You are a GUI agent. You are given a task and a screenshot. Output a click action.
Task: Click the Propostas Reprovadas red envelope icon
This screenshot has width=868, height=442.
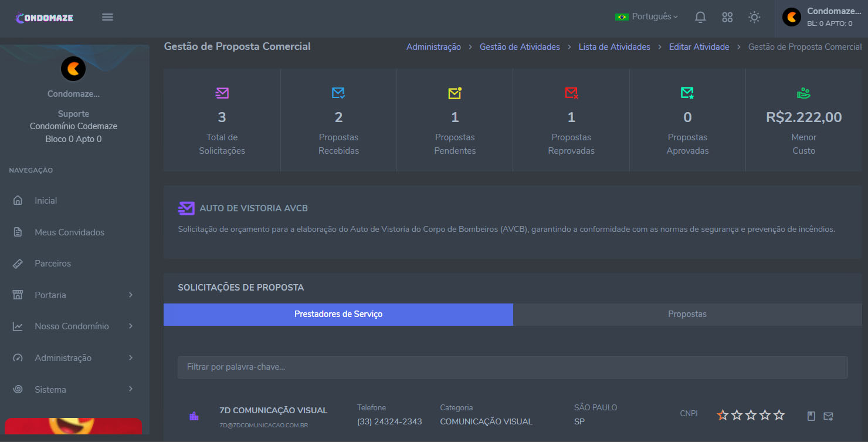coord(571,93)
